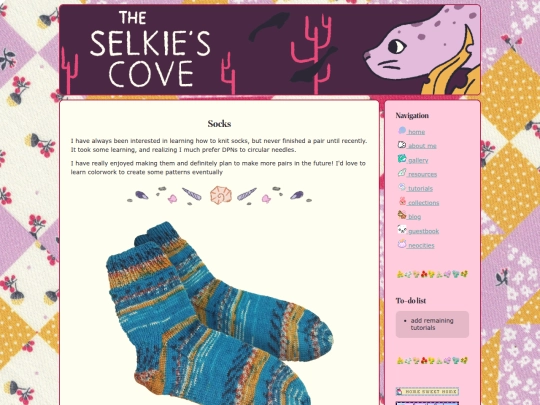Click The Selkie's Cove header banner
This screenshot has width=540, height=405.
pyautogui.click(x=270, y=50)
